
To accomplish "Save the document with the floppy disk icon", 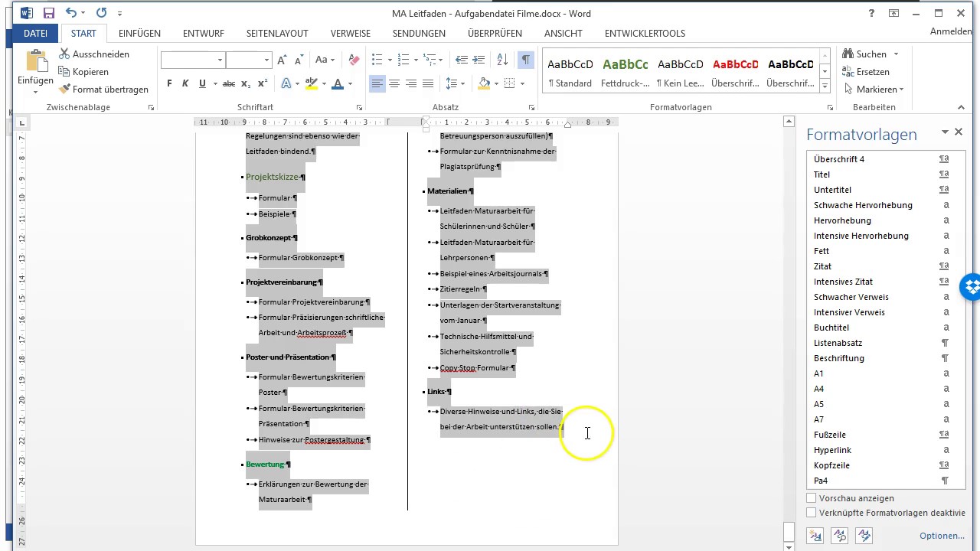I will tap(48, 13).
